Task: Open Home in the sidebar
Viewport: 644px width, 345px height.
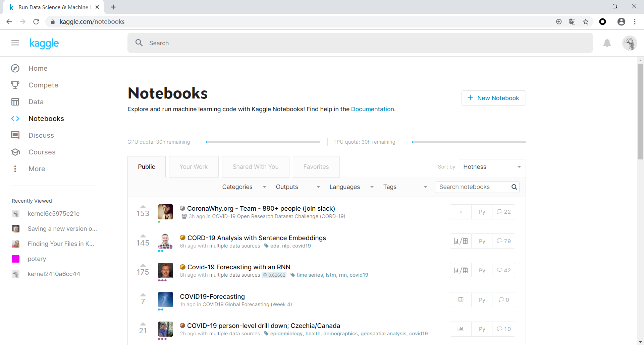Action: click(x=38, y=68)
